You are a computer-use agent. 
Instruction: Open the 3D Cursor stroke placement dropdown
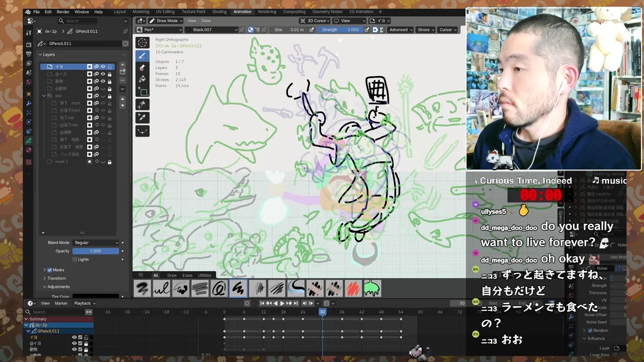(315, 21)
